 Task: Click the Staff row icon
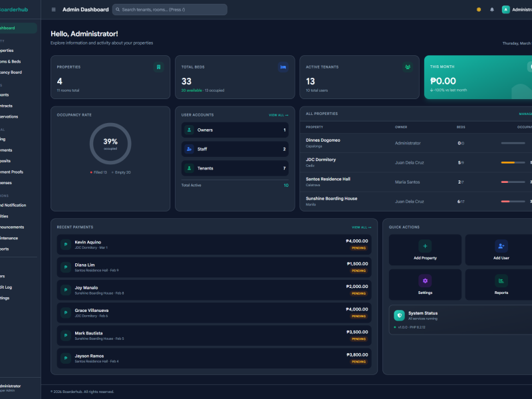pos(190,149)
